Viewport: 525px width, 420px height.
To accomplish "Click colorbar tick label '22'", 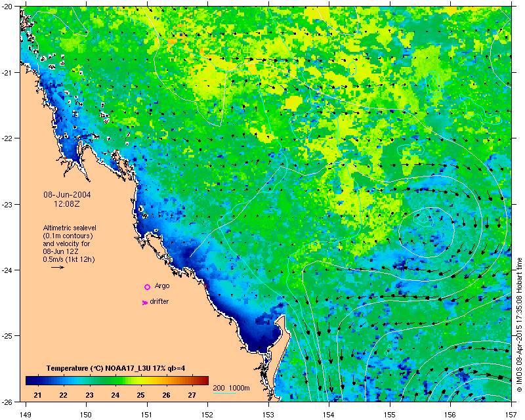I will 63,395.
